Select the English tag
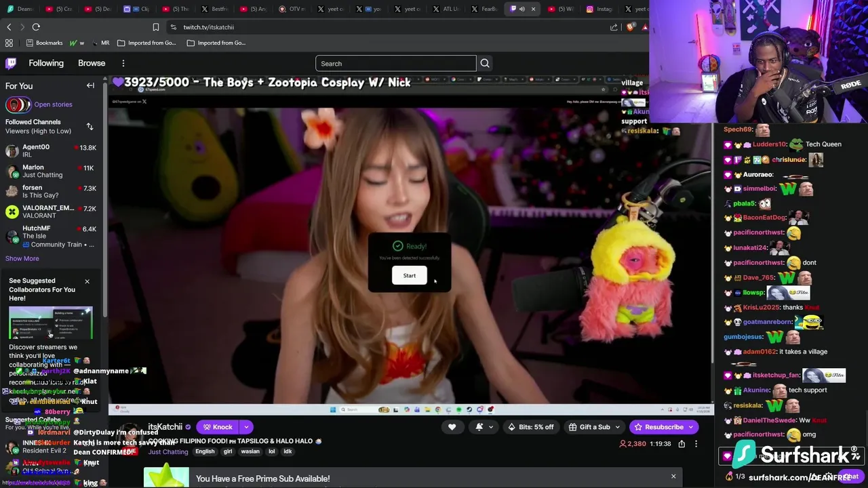The height and width of the screenshot is (488, 868). click(205, 451)
